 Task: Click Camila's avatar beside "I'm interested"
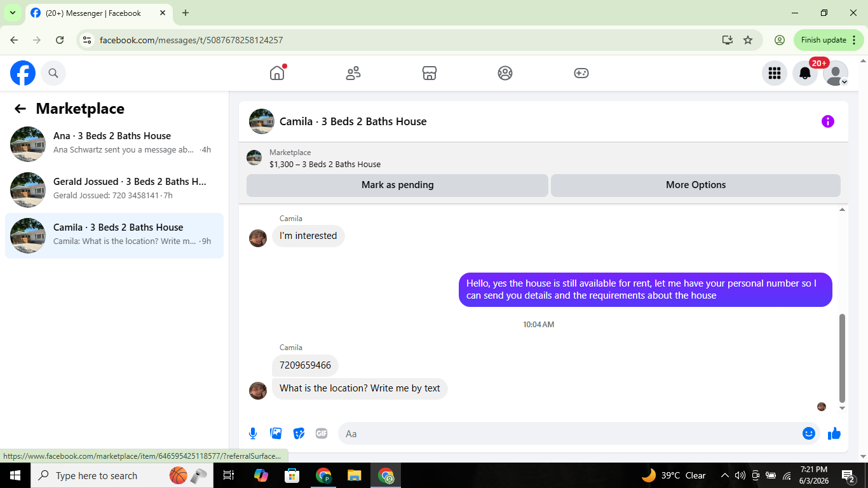pyautogui.click(x=258, y=238)
